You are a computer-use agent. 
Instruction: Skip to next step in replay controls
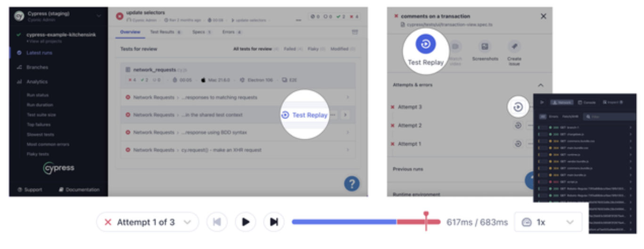pyautogui.click(x=274, y=222)
